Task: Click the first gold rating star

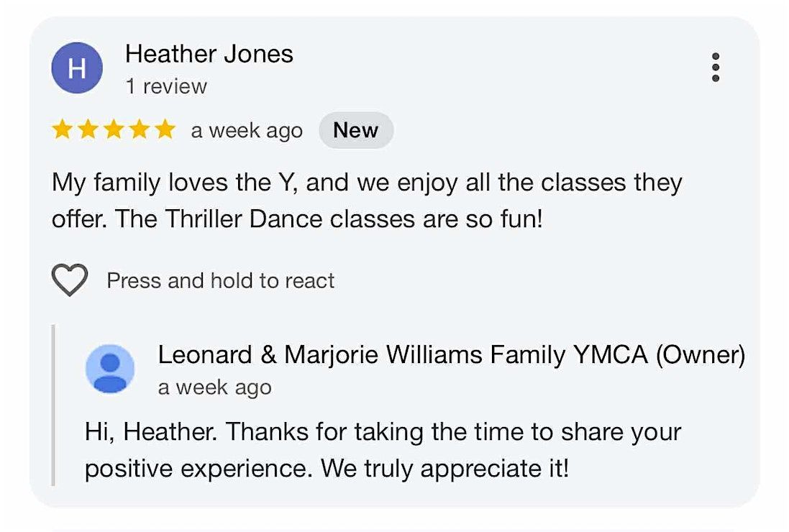Action: [x=63, y=130]
